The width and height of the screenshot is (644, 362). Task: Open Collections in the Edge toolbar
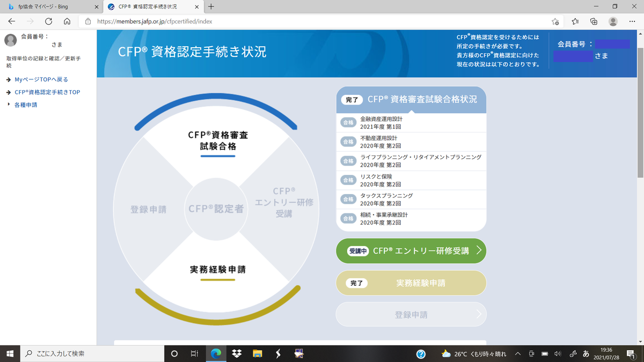point(593,22)
